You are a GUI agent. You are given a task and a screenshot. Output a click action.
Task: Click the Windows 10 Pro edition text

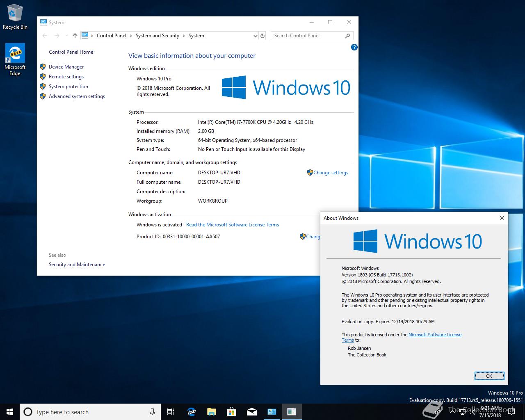pyautogui.click(x=154, y=79)
